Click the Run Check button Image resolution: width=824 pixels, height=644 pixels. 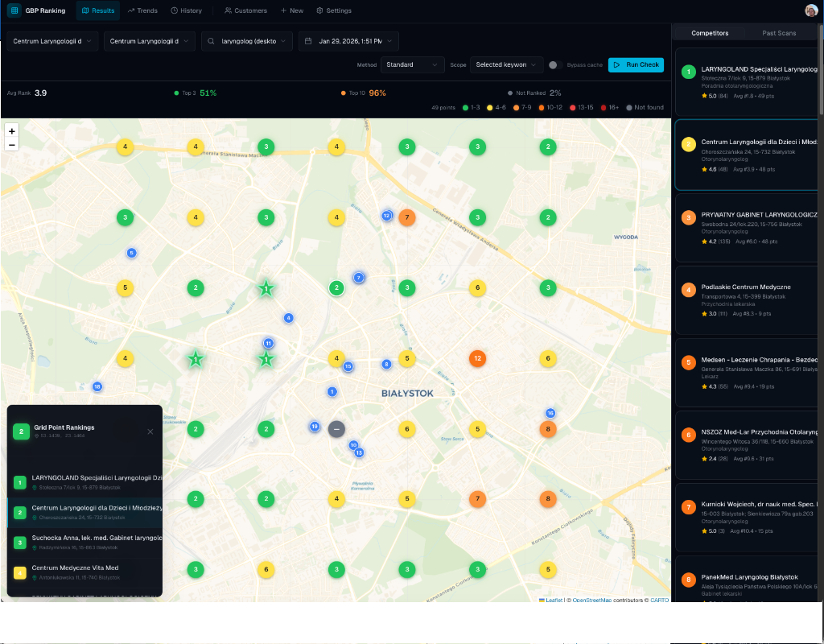pos(636,64)
